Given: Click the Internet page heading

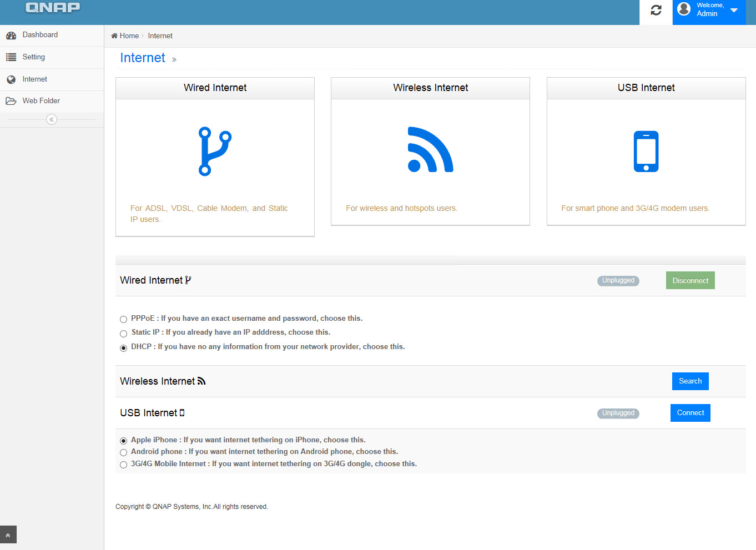Looking at the screenshot, I should [x=143, y=58].
